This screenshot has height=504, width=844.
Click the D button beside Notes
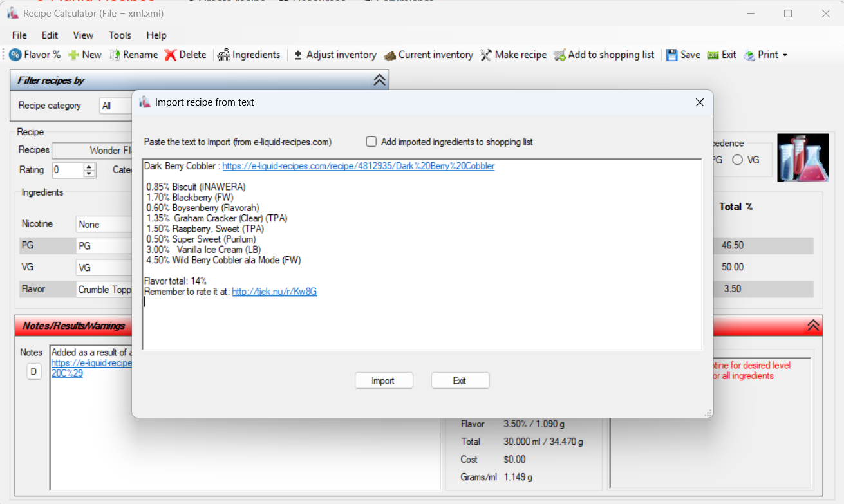tap(34, 371)
